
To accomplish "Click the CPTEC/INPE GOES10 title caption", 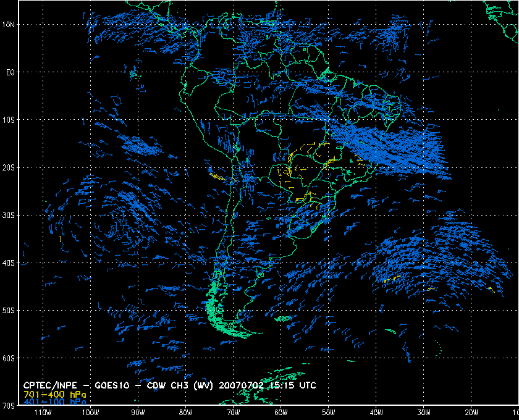I will coord(169,385).
